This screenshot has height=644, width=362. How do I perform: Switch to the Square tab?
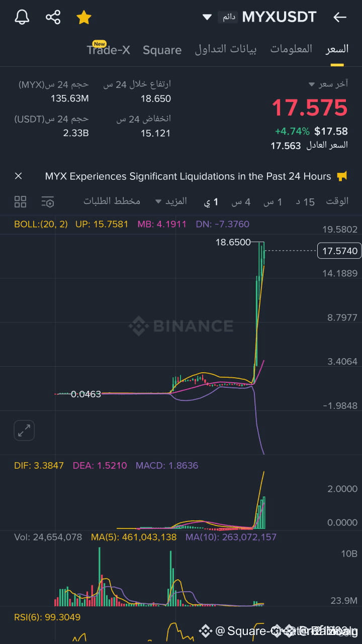pos(162,50)
